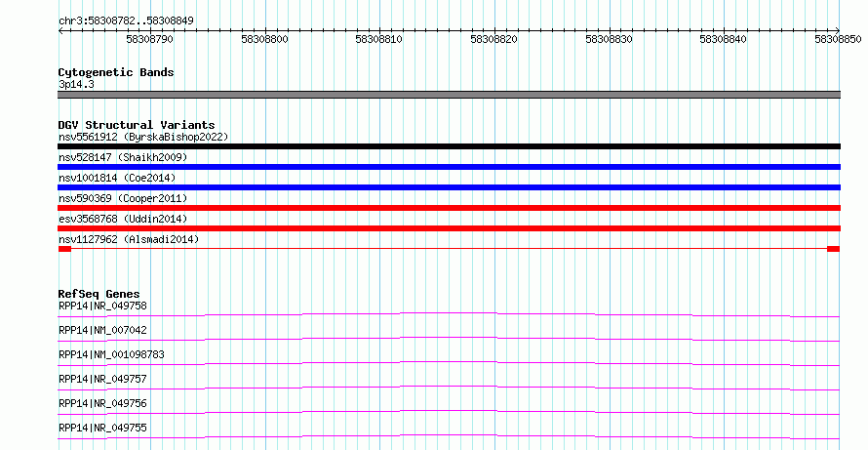868x450 pixels.
Task: Select the red esv3568768 variant bar
Action: (x=449, y=228)
